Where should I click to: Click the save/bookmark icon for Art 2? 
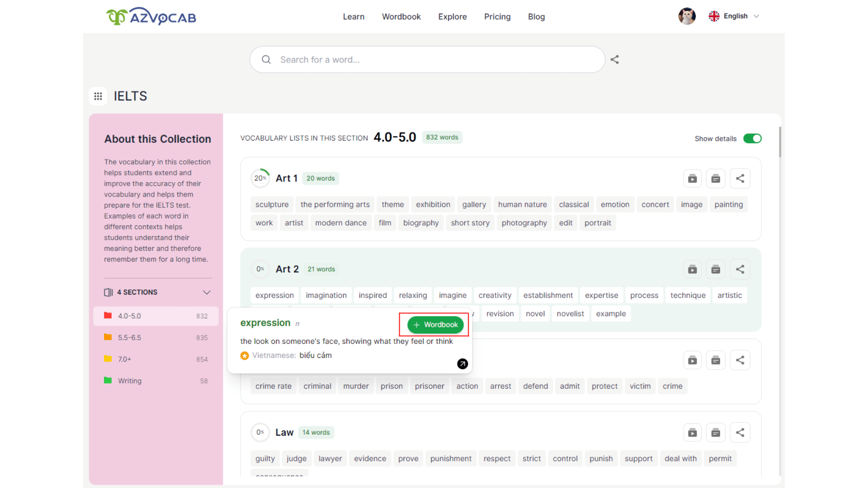pyautogui.click(x=716, y=269)
